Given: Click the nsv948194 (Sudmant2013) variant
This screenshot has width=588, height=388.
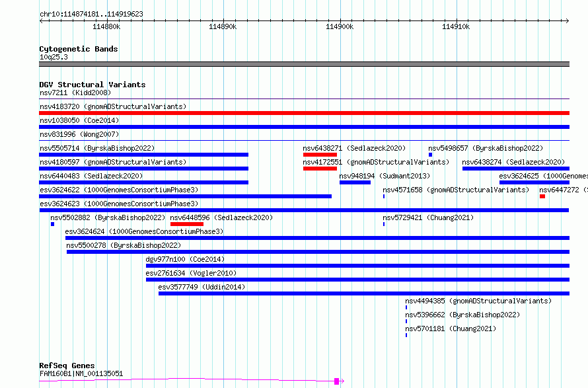Looking at the screenshot, I should click(355, 182).
